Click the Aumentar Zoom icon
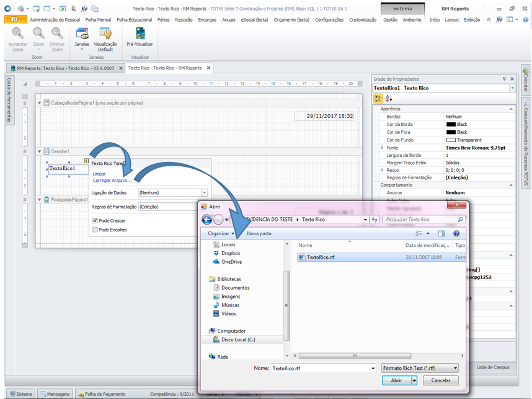The width and height of the screenshot is (532, 399). click(17, 34)
